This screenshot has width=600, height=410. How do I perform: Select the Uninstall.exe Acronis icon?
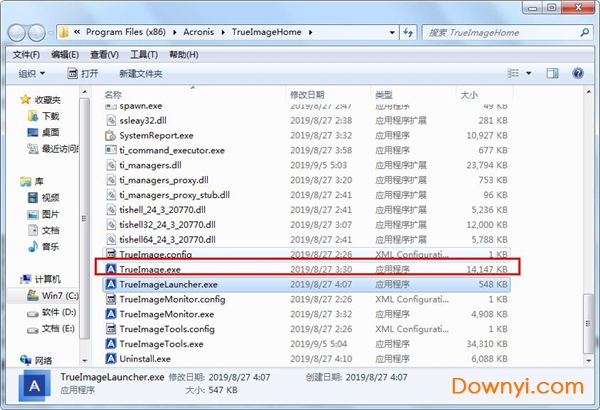(x=111, y=359)
